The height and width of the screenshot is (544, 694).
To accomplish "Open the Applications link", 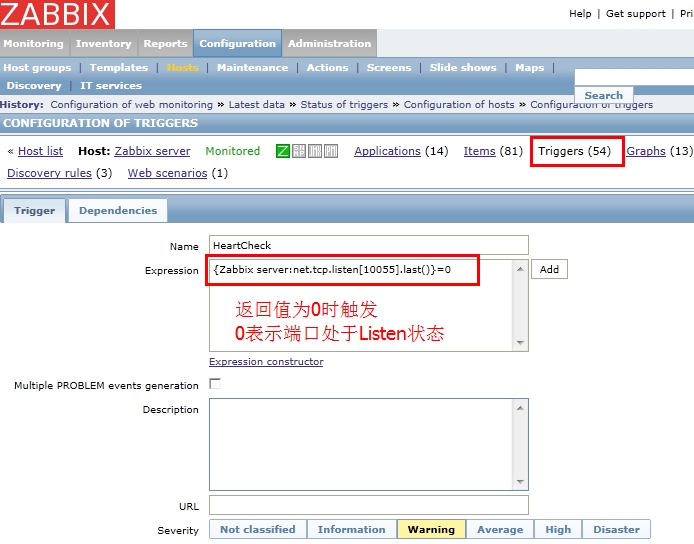I will tap(387, 151).
